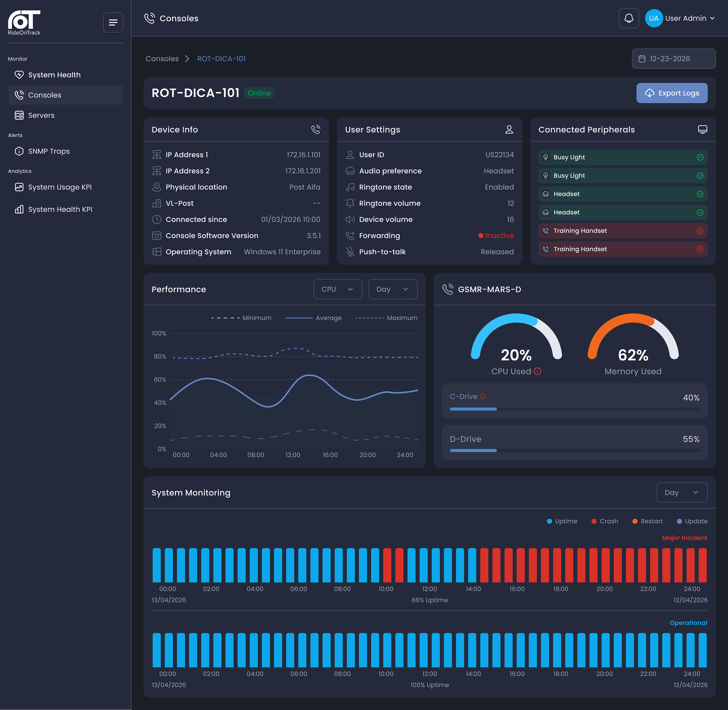
Task: Click the Ringtone volume bell icon
Action: pyautogui.click(x=350, y=203)
